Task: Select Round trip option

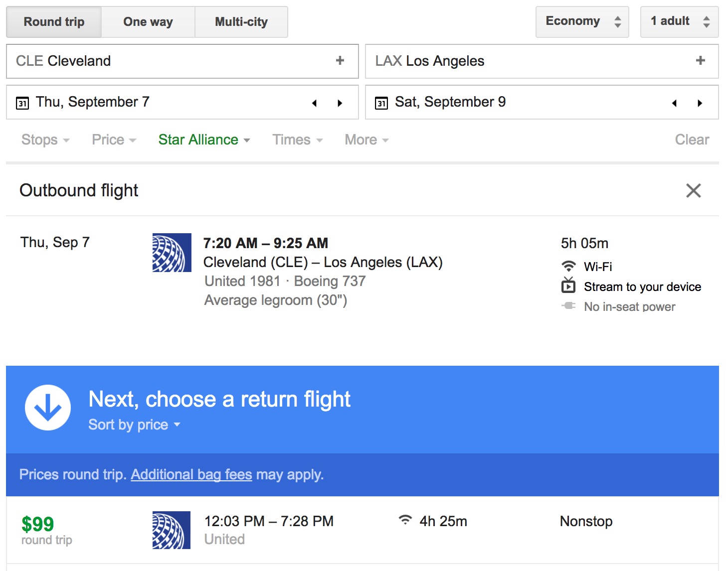Action: tap(54, 22)
